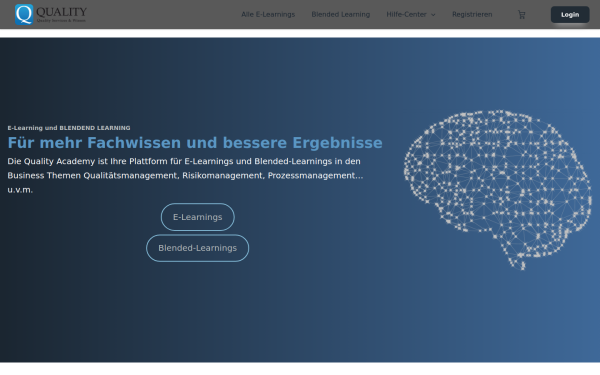The width and height of the screenshot is (600, 375).
Task: Click E-Learning und BLENDEND LEARNING subtitle
Action: pos(69,128)
